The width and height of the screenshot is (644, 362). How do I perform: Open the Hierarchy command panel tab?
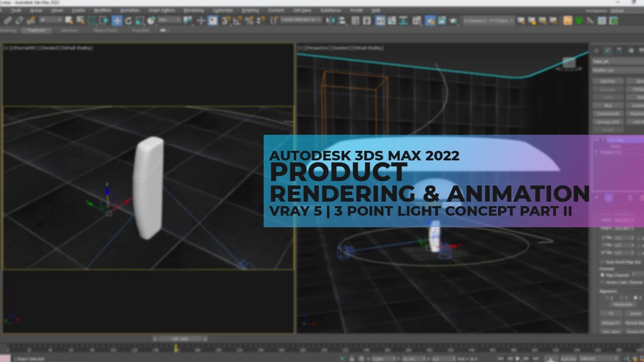tap(619, 50)
